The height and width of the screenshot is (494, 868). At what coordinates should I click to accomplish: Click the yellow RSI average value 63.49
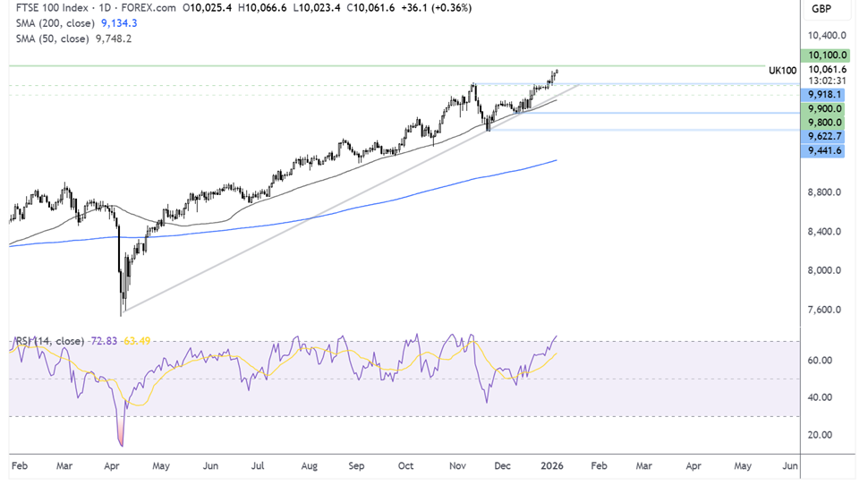[x=137, y=341]
